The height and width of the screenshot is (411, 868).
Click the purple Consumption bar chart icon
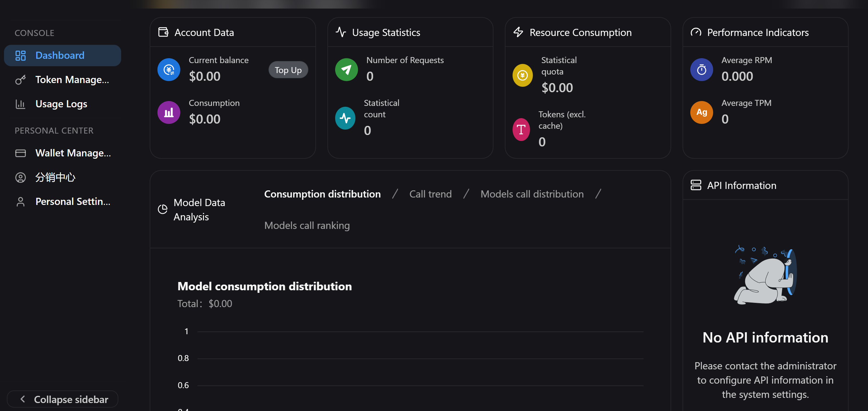coord(169,112)
